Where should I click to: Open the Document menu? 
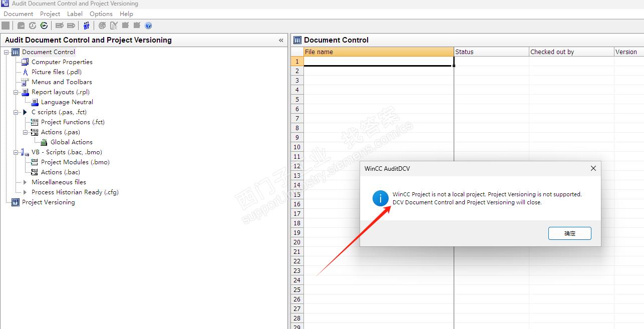pyautogui.click(x=19, y=14)
